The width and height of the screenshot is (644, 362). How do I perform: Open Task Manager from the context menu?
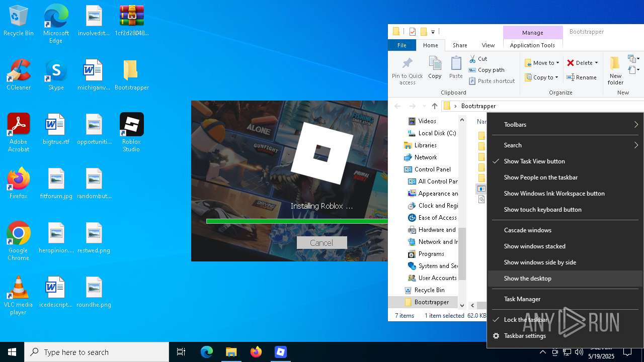pyautogui.click(x=566, y=299)
